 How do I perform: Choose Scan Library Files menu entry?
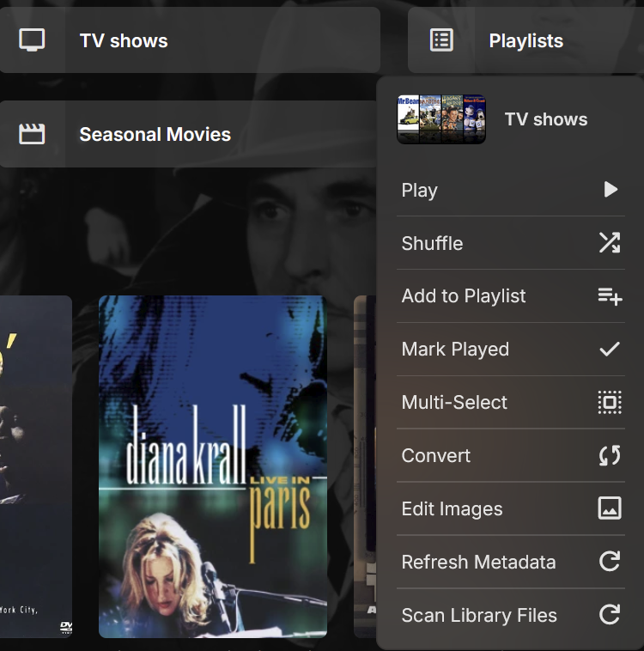[511, 615]
